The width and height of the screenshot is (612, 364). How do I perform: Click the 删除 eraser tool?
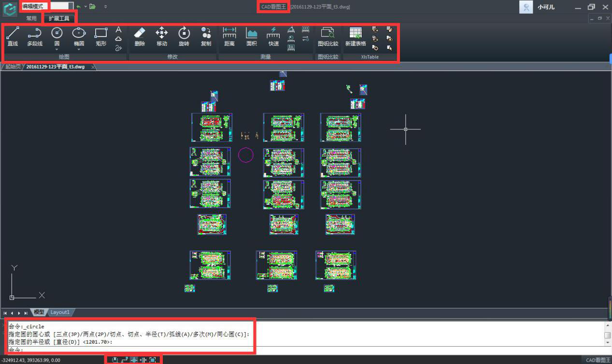coord(140,37)
